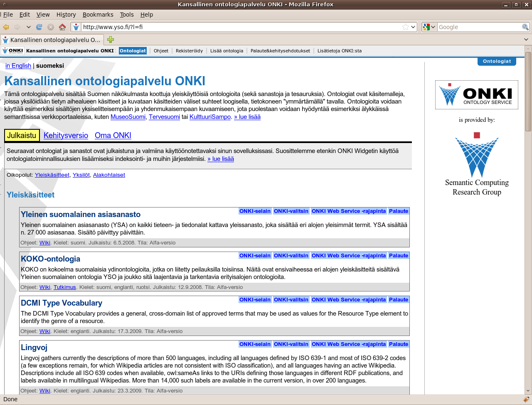Open the File menu
The height and width of the screenshot is (405, 532).
[8, 15]
